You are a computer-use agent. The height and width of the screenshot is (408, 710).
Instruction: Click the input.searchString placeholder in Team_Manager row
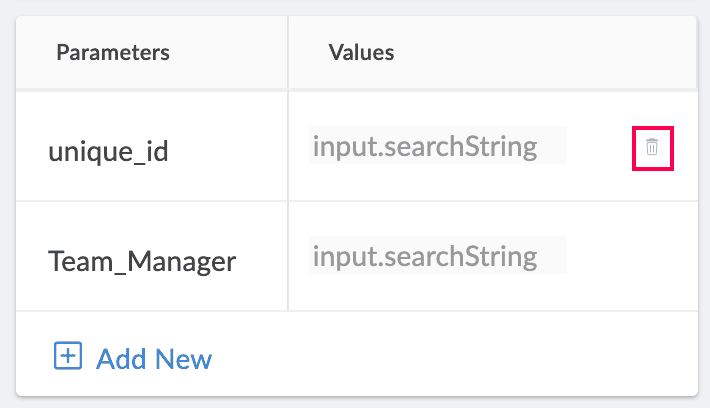(425, 256)
